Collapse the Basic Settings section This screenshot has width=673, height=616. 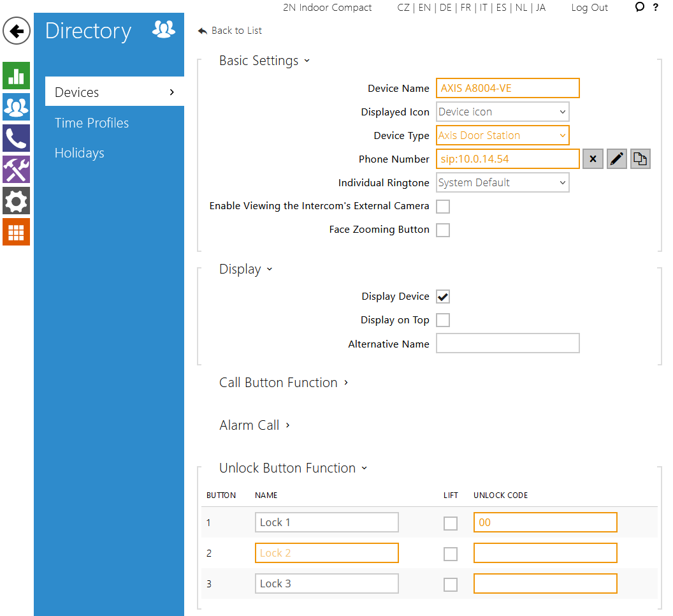tap(264, 61)
